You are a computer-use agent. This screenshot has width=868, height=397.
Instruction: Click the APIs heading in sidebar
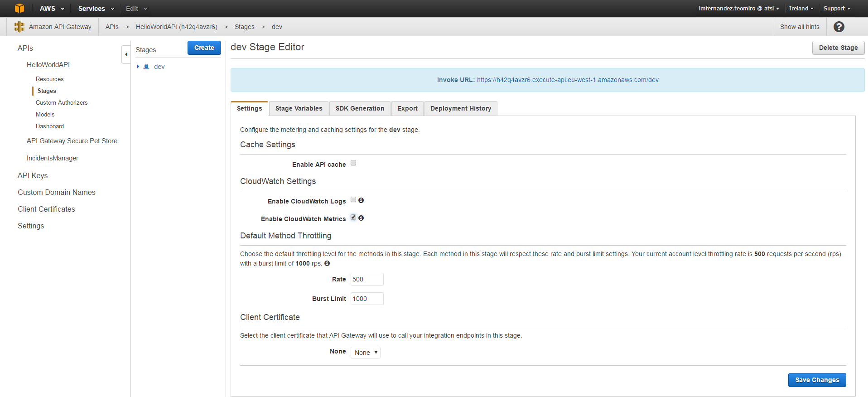coord(25,48)
